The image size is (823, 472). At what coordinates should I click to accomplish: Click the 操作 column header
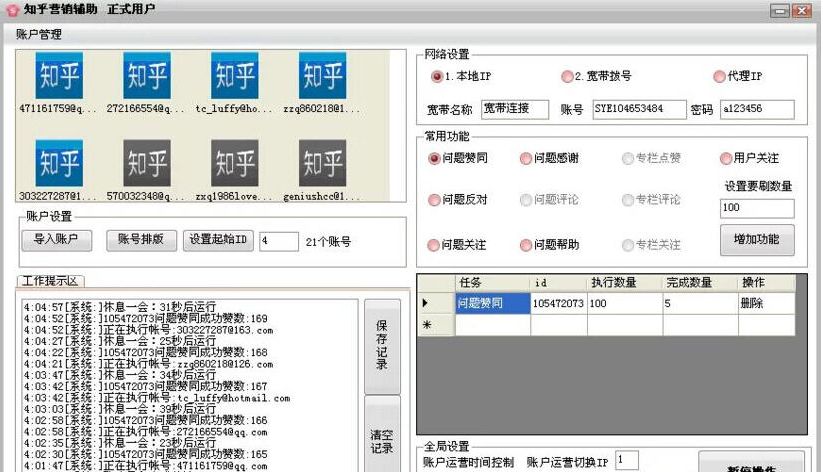pyautogui.click(x=766, y=282)
